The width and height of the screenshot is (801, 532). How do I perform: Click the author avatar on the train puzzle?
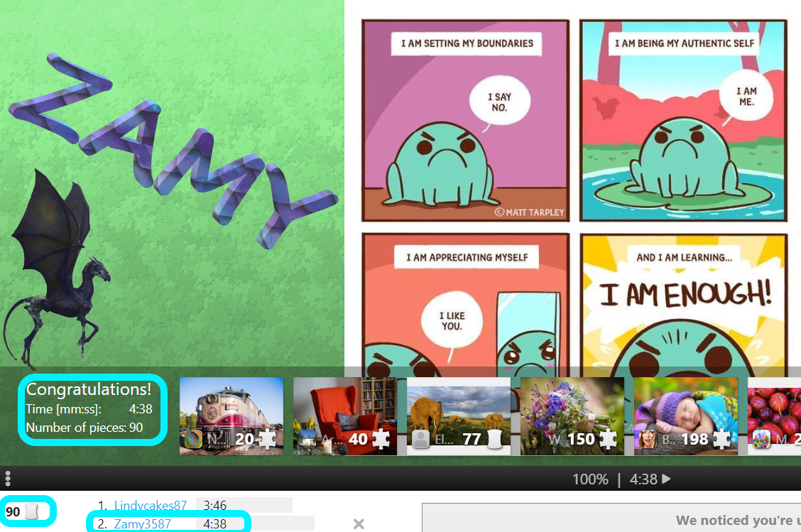coord(194,439)
